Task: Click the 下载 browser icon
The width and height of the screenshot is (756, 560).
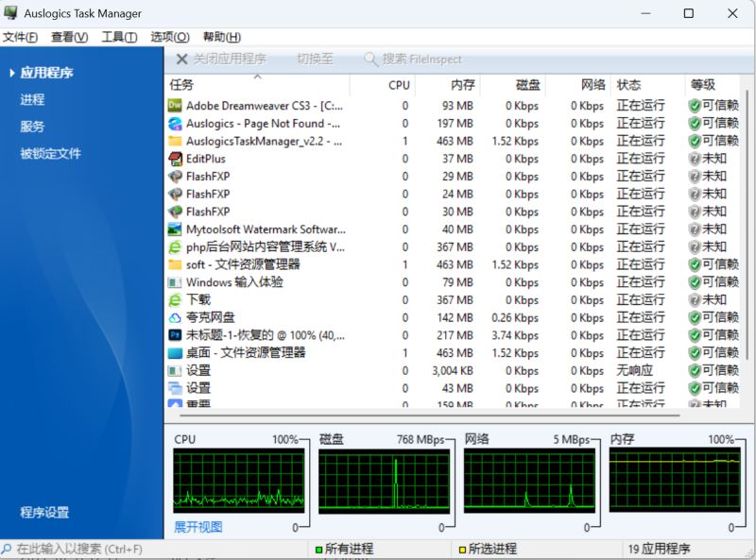Action: coord(175,299)
